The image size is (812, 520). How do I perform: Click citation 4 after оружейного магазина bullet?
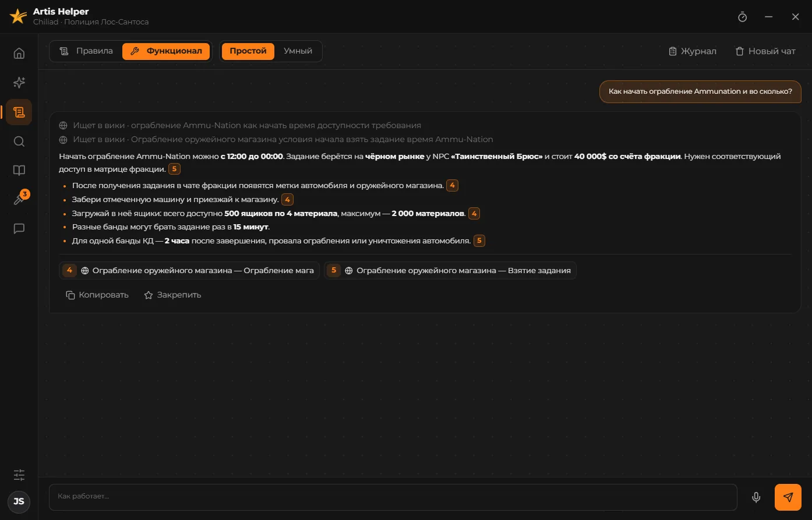(x=452, y=186)
